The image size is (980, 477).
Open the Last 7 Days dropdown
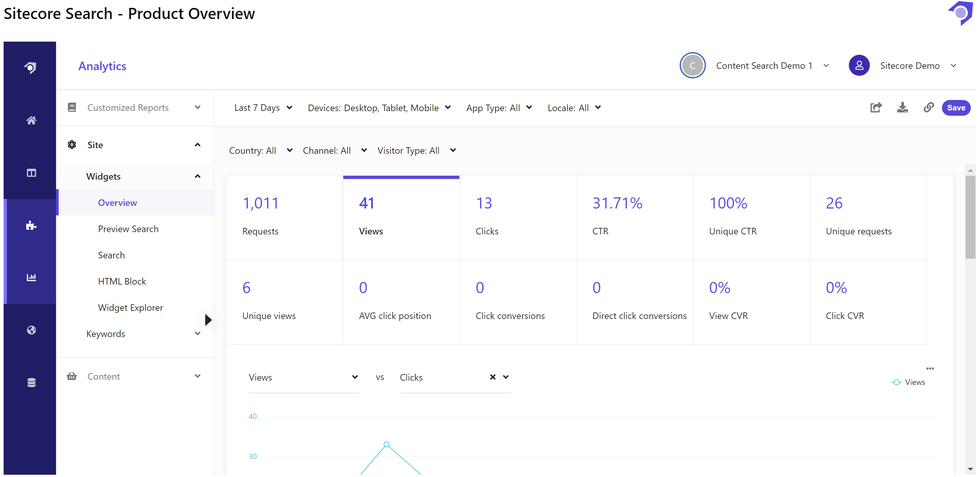[x=263, y=108]
